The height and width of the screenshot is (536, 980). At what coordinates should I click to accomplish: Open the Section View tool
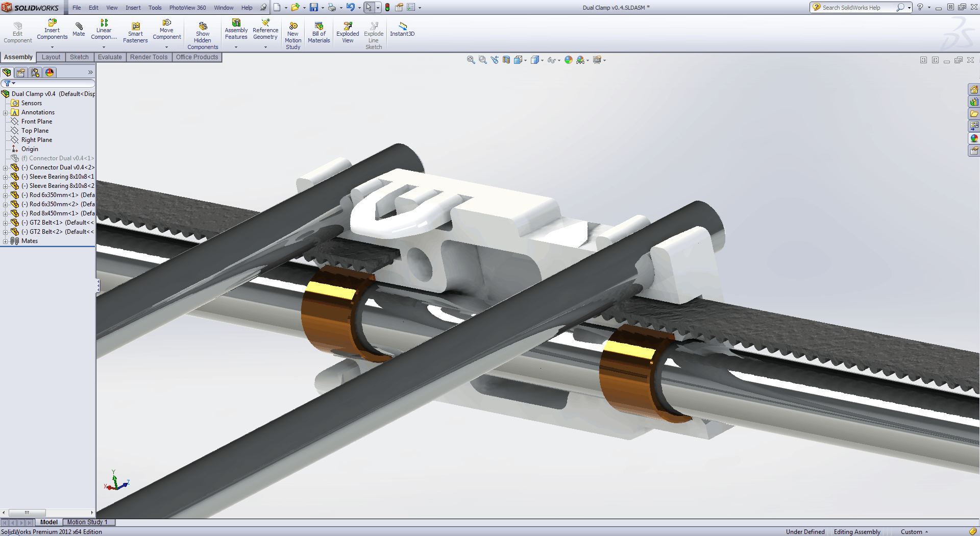pos(506,60)
